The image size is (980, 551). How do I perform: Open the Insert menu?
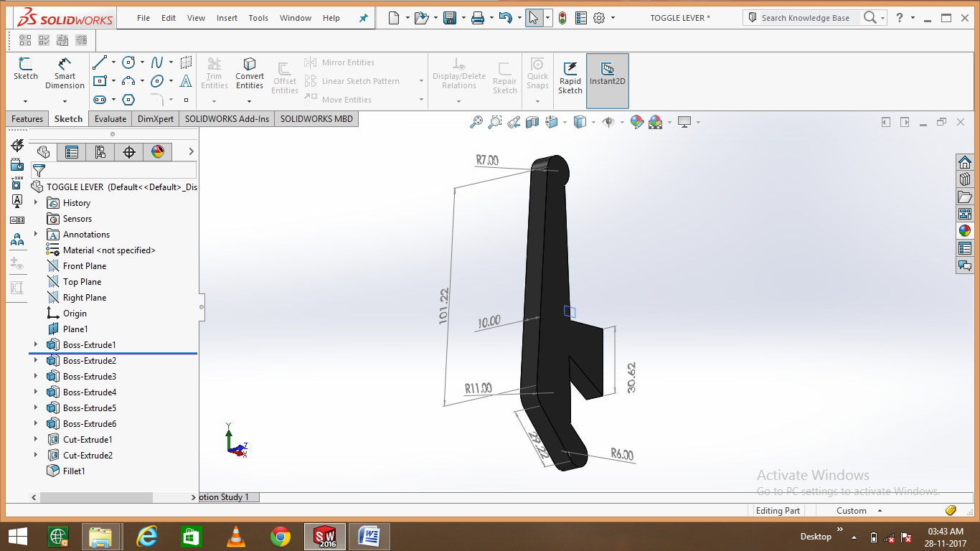point(227,18)
